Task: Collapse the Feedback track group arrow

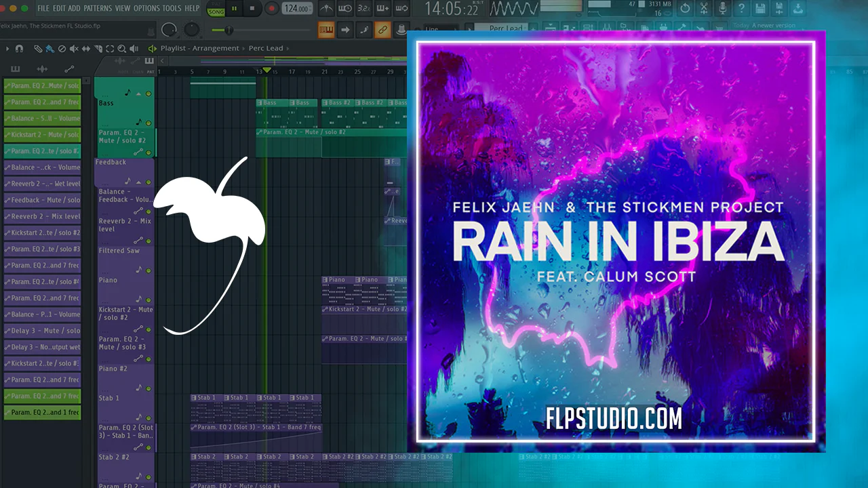Action: (140, 182)
